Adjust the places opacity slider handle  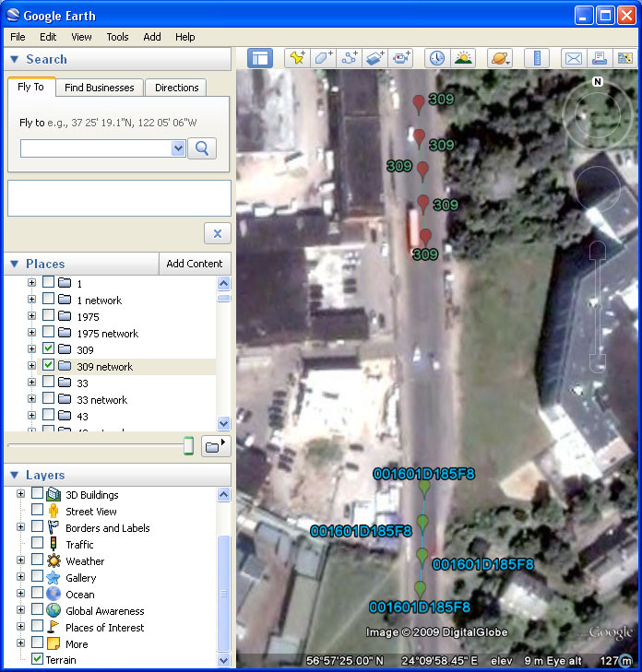click(188, 446)
